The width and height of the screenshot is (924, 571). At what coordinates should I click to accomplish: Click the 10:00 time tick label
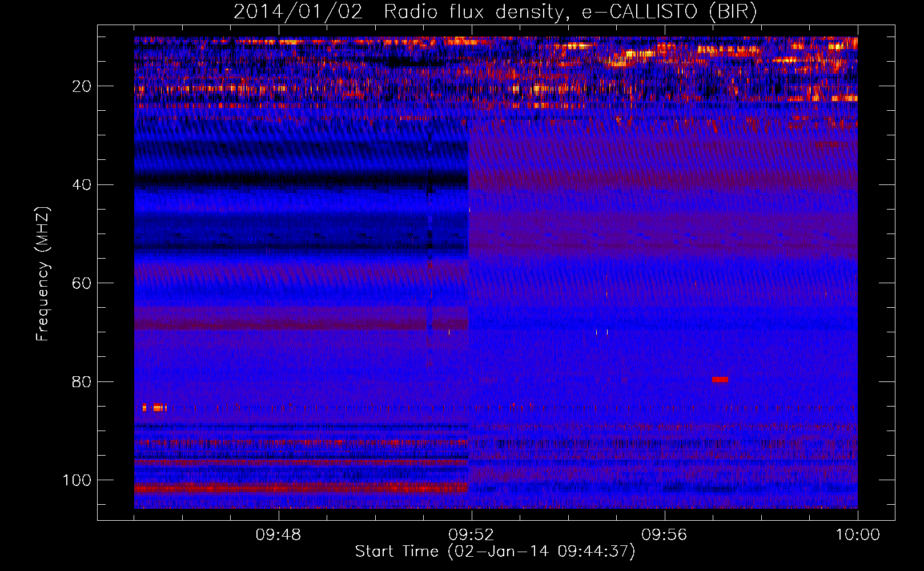(x=858, y=535)
